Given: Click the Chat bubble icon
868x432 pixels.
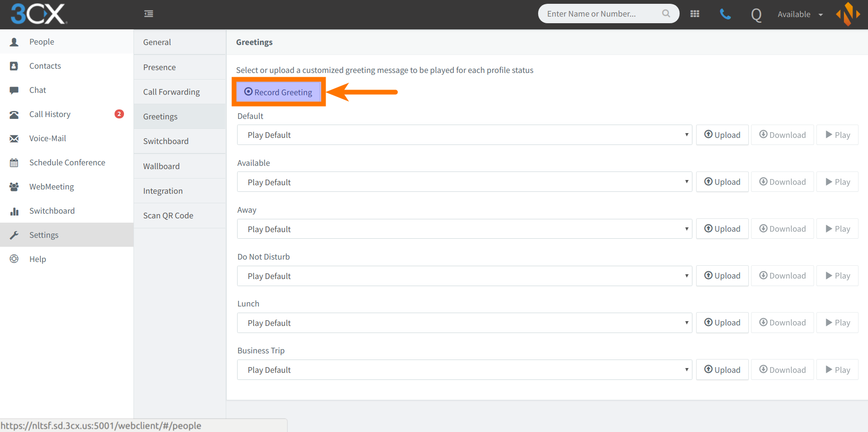Looking at the screenshot, I should click(x=14, y=90).
